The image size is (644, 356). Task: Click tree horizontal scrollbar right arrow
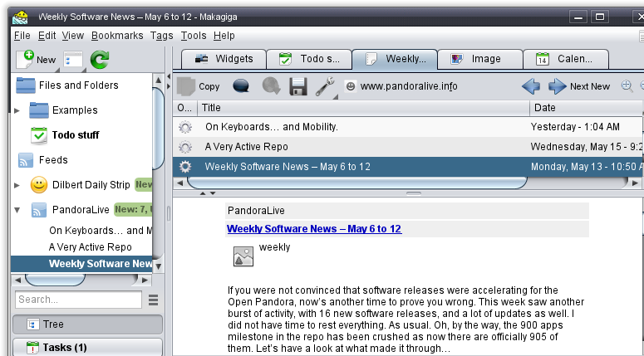tap(144, 280)
